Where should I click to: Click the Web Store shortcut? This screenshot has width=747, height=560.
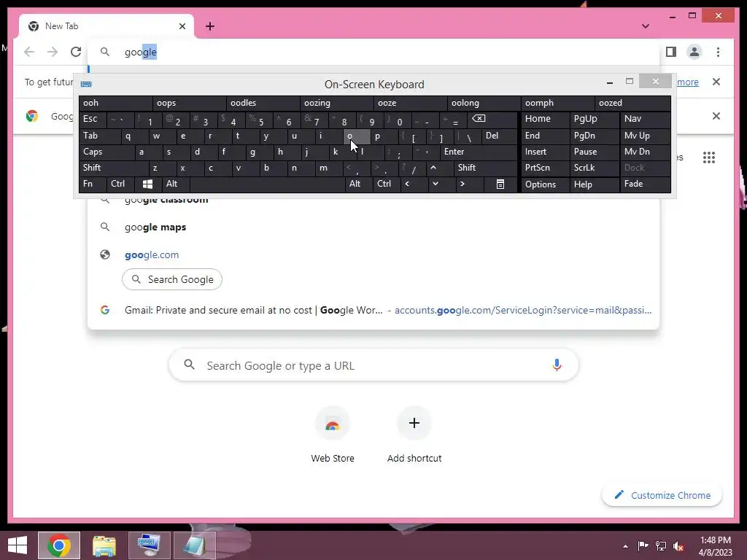[x=333, y=435]
